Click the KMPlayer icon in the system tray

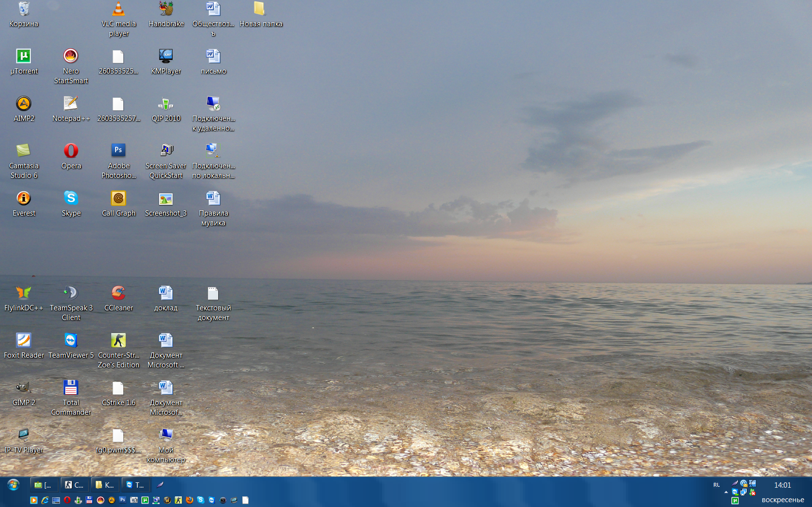(753, 483)
